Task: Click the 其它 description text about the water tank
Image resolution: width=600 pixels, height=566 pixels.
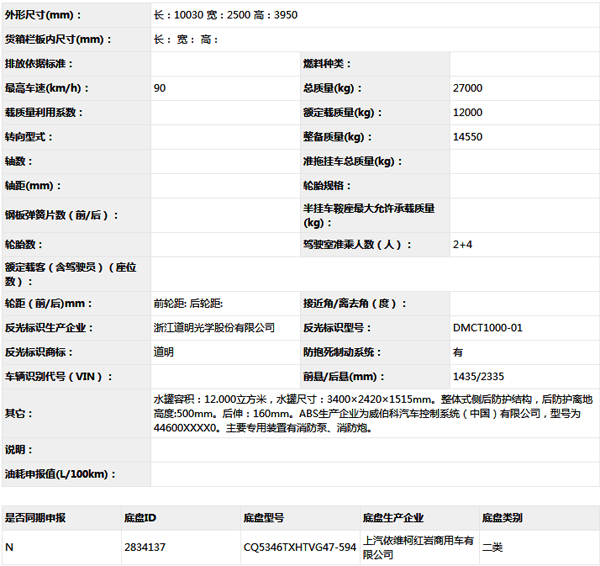Action: click(x=372, y=412)
